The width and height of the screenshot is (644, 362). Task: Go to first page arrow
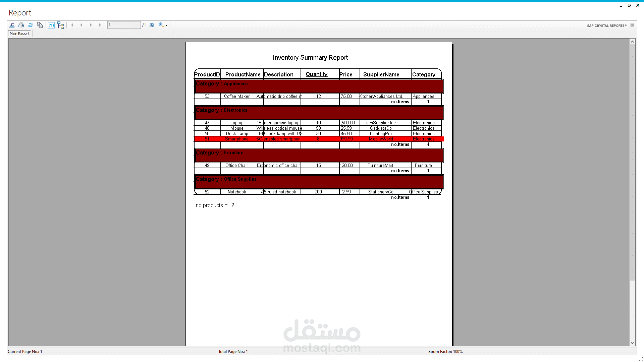click(x=72, y=25)
